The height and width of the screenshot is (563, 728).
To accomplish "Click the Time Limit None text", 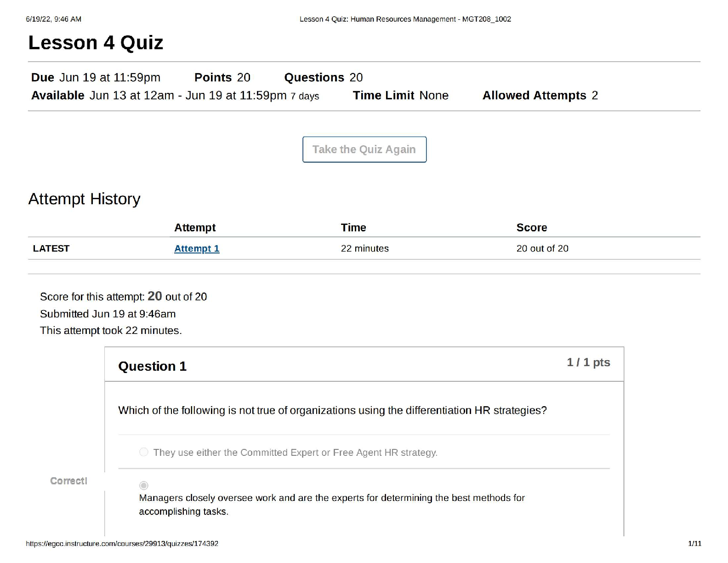I will pos(401,95).
